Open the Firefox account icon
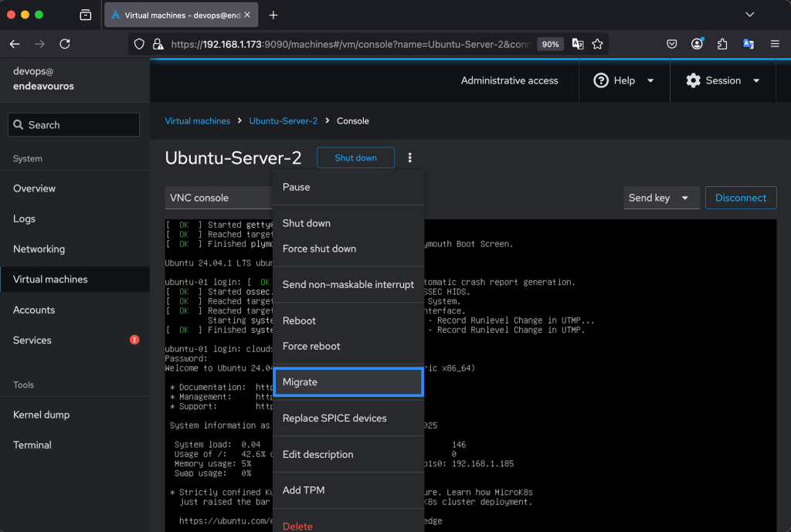Image resolution: width=791 pixels, height=532 pixels. pyautogui.click(x=698, y=44)
